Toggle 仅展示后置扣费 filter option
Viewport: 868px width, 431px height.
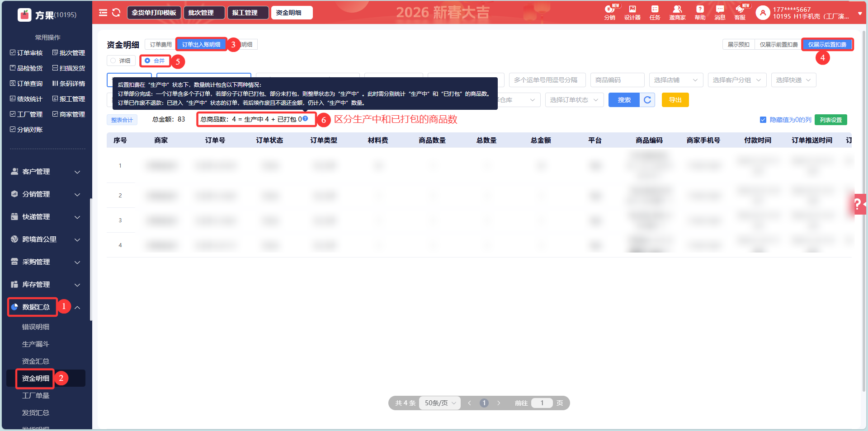pos(827,44)
